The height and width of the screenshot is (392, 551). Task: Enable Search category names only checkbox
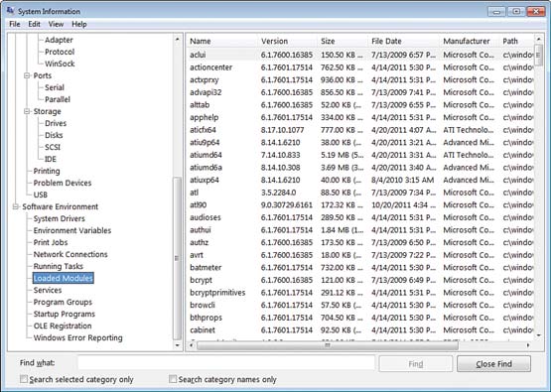click(173, 379)
